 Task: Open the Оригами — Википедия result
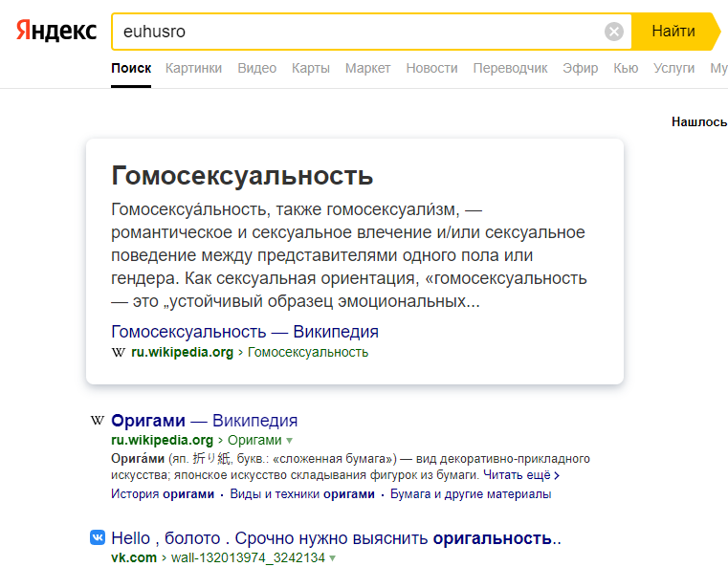(205, 421)
